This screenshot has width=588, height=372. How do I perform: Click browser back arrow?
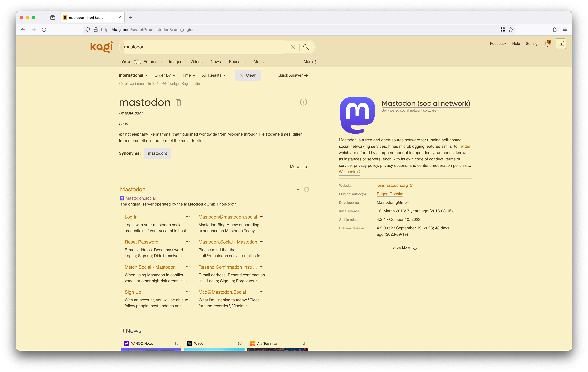pyautogui.click(x=23, y=30)
